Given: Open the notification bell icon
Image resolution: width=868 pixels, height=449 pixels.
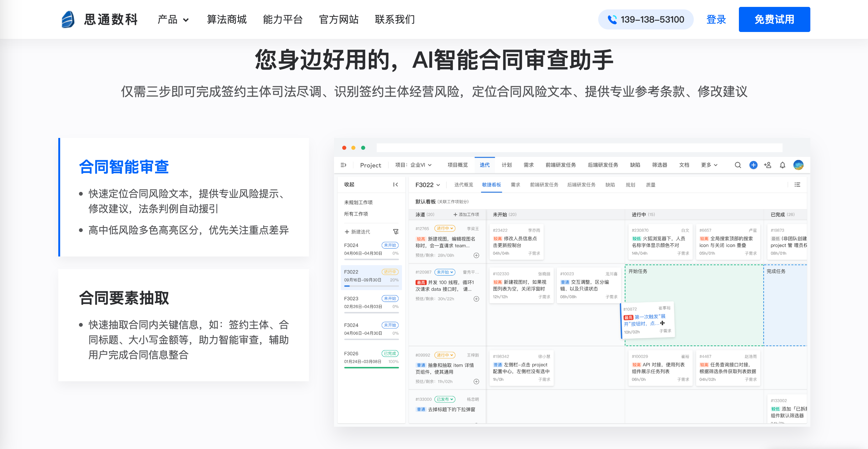Looking at the screenshot, I should [x=782, y=165].
